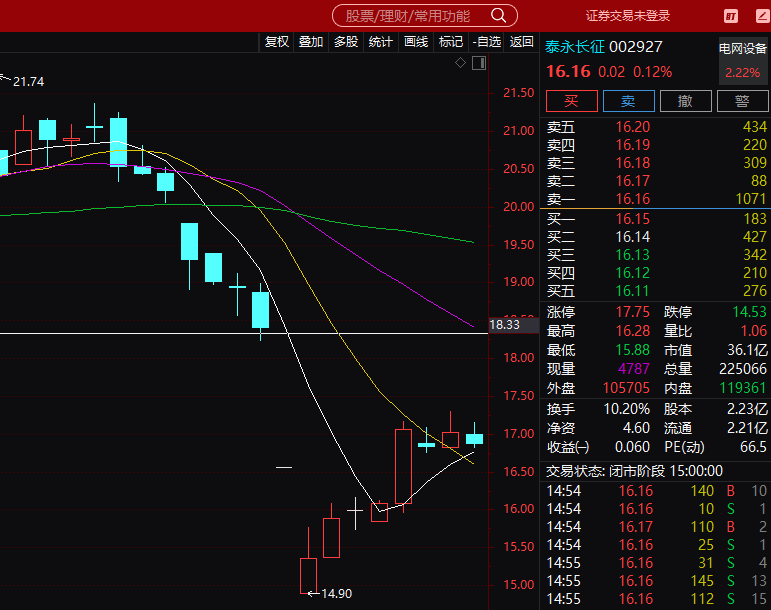Click the stock name 泰永长征
This screenshot has height=610, width=771.
pyautogui.click(x=575, y=47)
